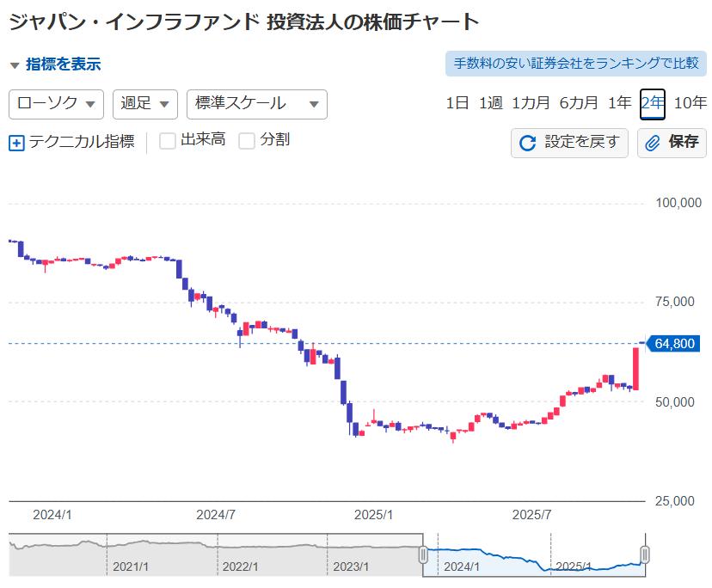The width and height of the screenshot is (712, 588).
Task: Open the 週足 interval dropdown
Action: click(x=144, y=104)
